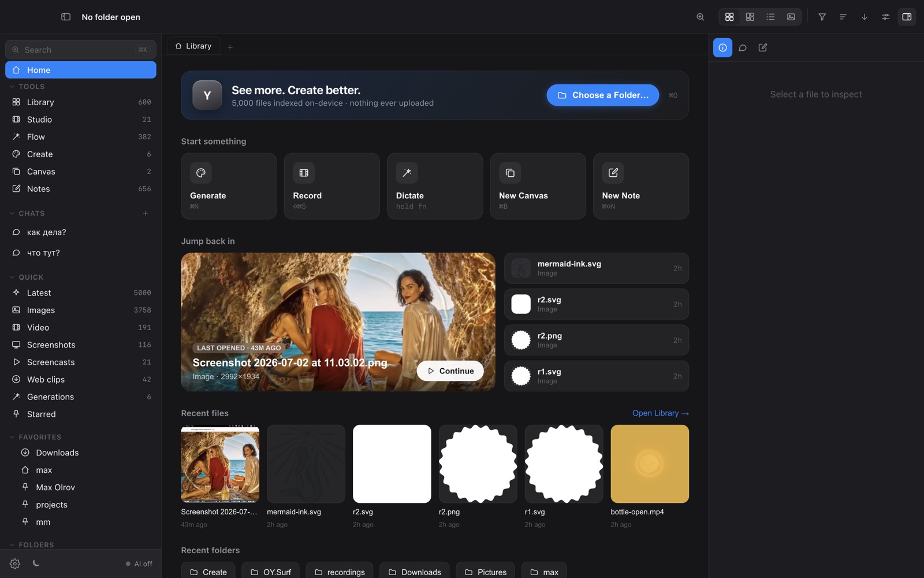Toggle the AI off status switch
This screenshot has height=578, width=924.
tap(139, 564)
